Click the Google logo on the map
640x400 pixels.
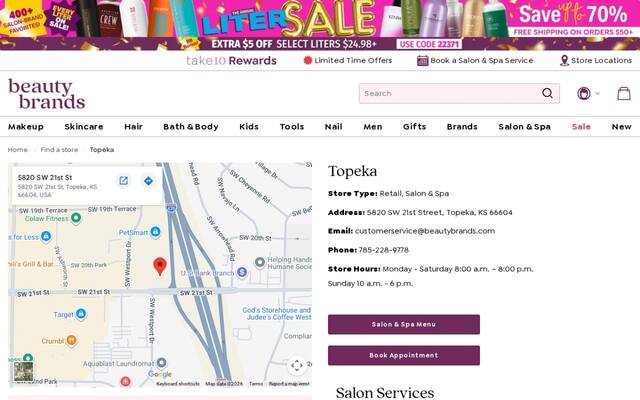[160, 374]
